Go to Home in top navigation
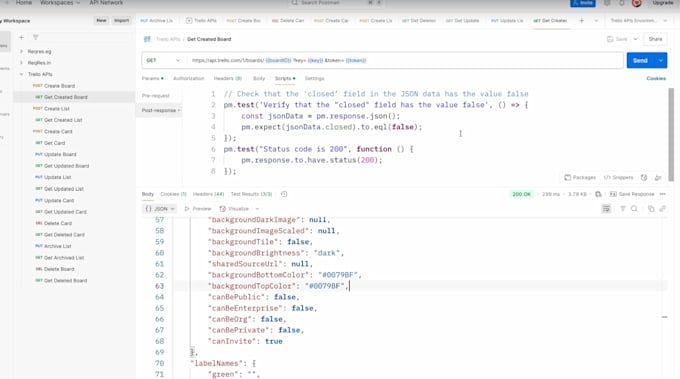This screenshot has height=379, width=680. click(24, 3)
